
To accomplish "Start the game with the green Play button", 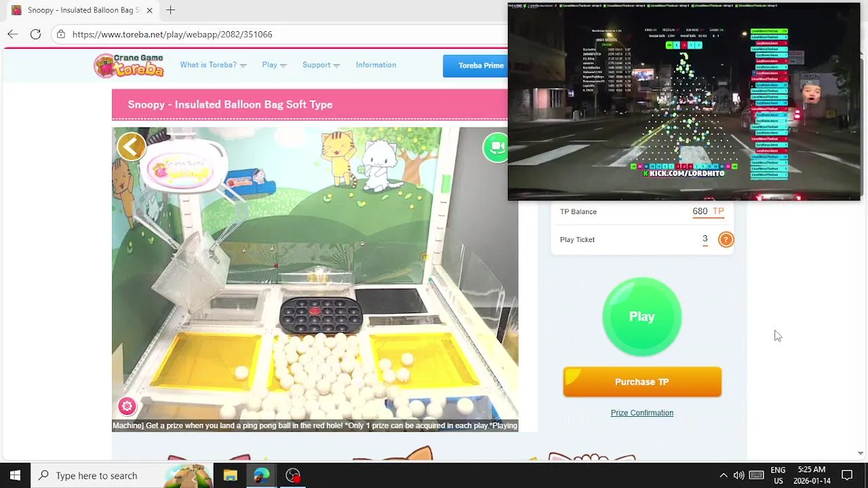I will [x=642, y=317].
